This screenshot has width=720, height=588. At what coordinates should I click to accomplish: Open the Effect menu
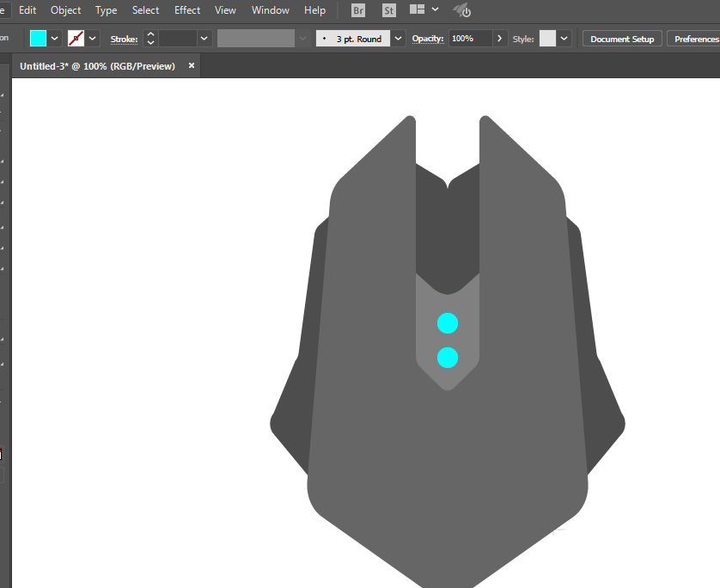point(187,10)
